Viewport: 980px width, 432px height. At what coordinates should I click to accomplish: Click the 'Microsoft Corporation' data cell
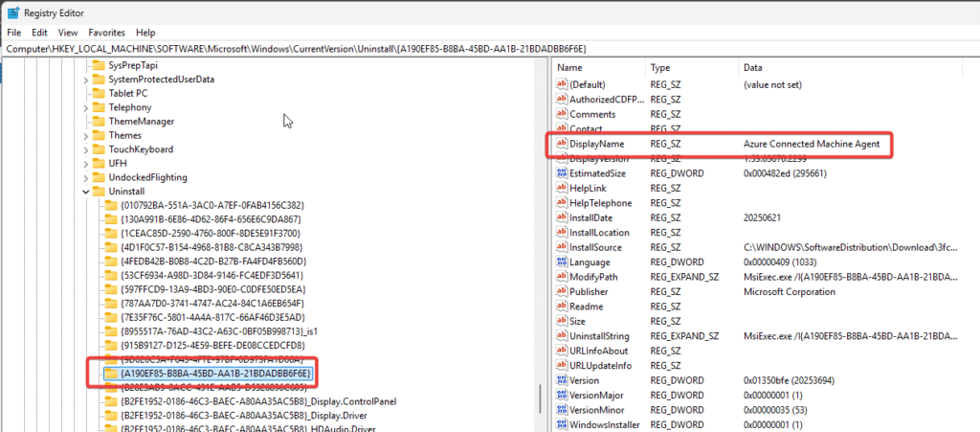point(790,291)
